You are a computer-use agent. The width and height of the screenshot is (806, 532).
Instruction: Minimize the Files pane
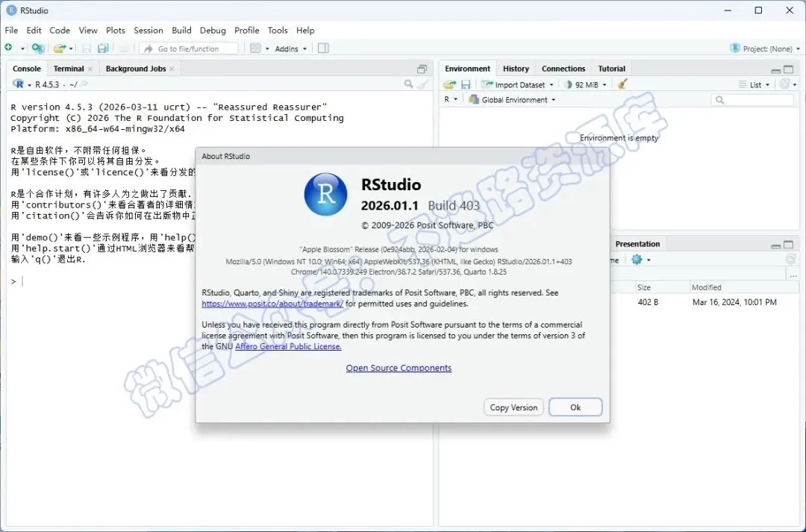click(776, 245)
